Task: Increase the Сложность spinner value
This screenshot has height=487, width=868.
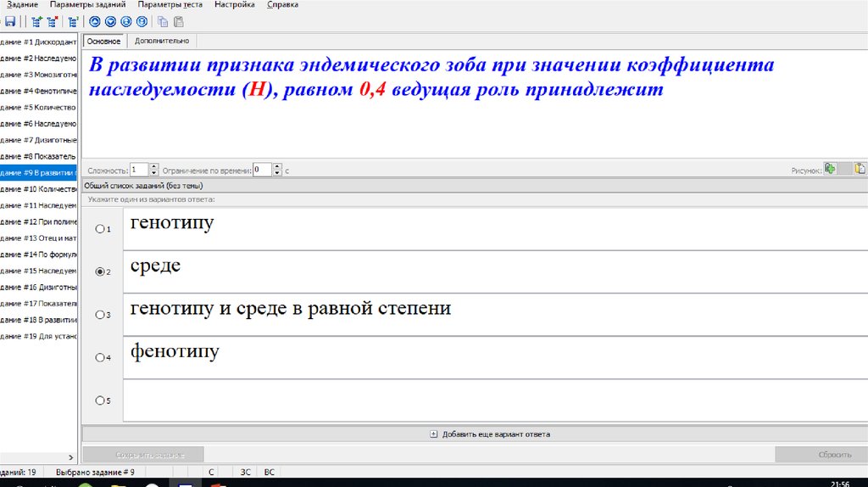Action: 154,166
